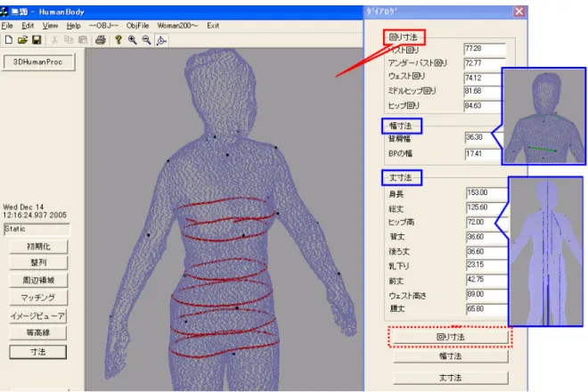Click the ヒップ高 field showing 72.00

(x=487, y=223)
